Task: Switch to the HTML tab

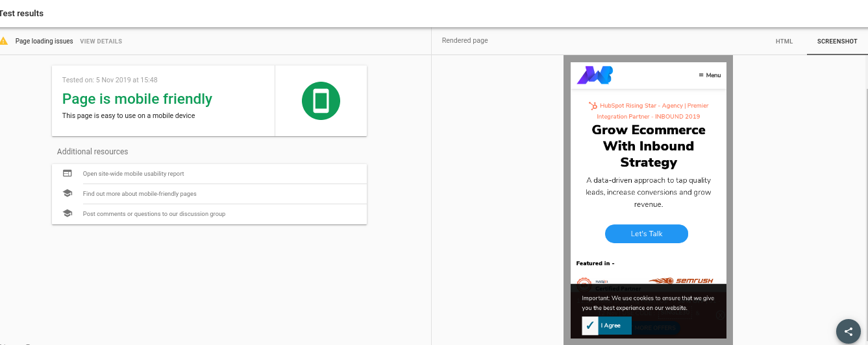Action: [784, 42]
